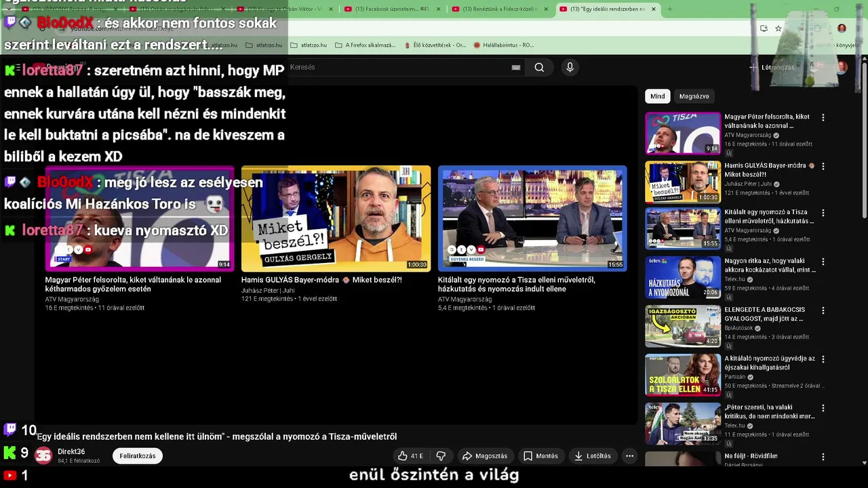Viewport: 868px width, 488px height.
Task: Open Halállabirintus bookmark
Action: click(503, 45)
